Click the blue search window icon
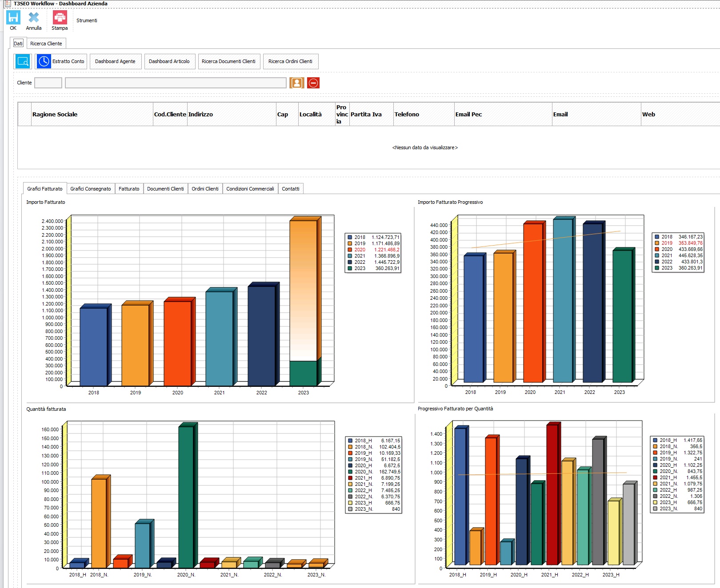This screenshot has height=588, width=720. click(23, 61)
